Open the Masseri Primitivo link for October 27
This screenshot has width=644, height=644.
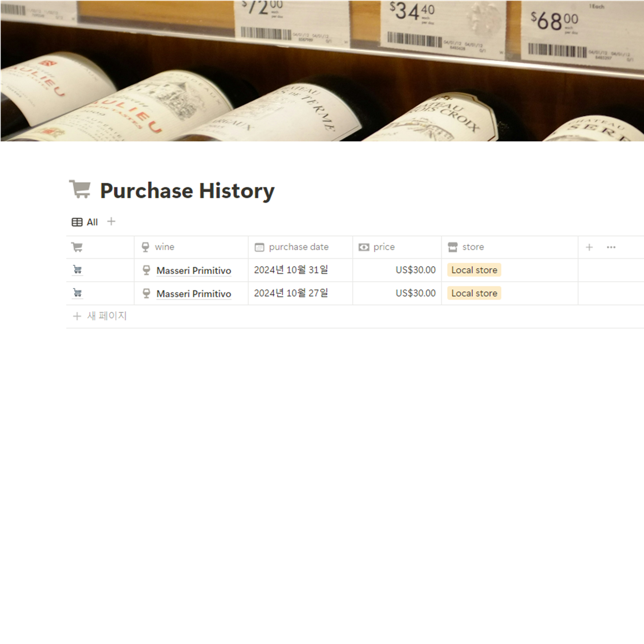pos(194,294)
